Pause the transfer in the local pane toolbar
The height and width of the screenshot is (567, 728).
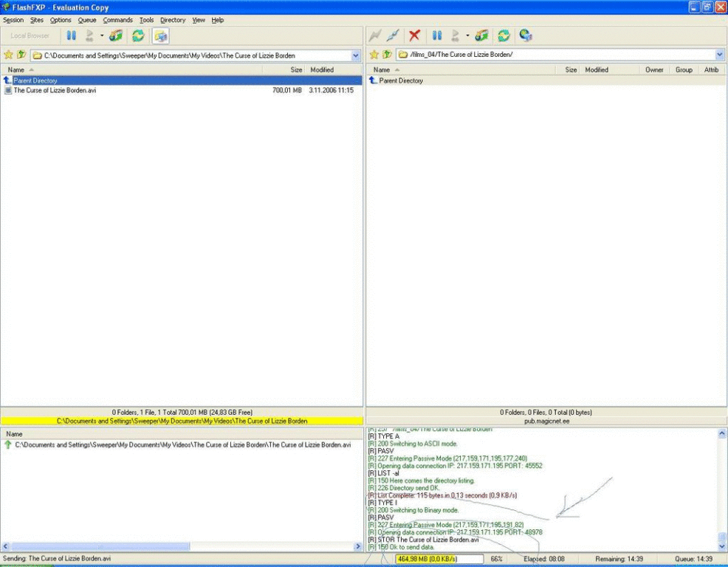71,35
